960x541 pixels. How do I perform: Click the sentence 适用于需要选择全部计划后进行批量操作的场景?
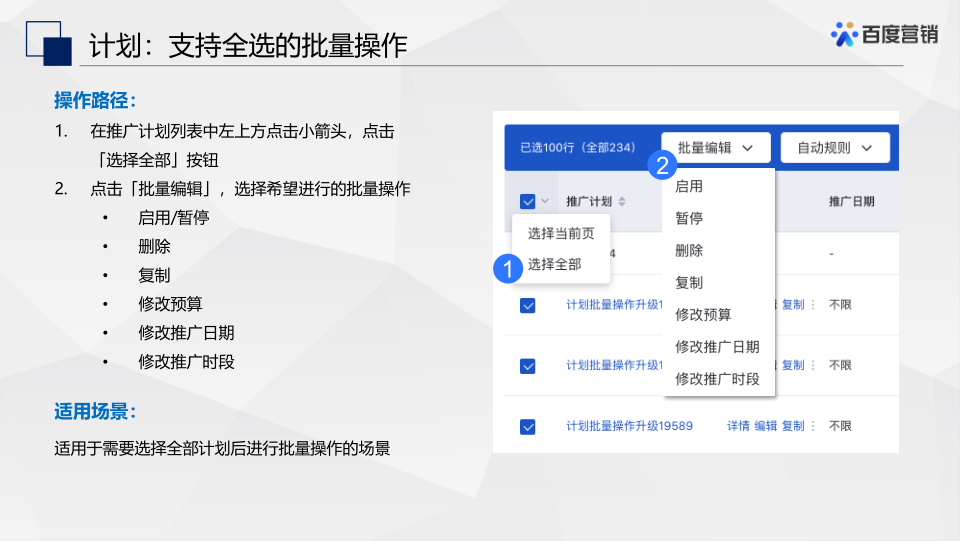[222, 449]
